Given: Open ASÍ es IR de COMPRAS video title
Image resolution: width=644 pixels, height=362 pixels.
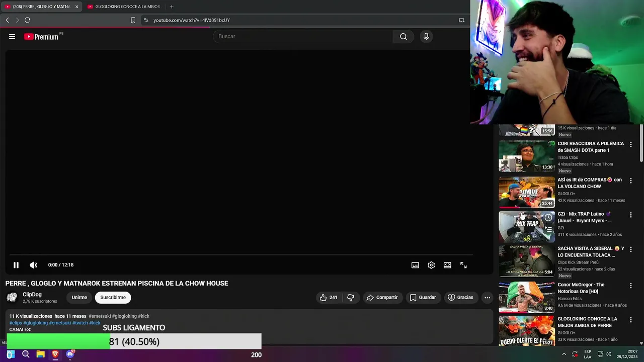Looking at the screenshot, I should [590, 183].
